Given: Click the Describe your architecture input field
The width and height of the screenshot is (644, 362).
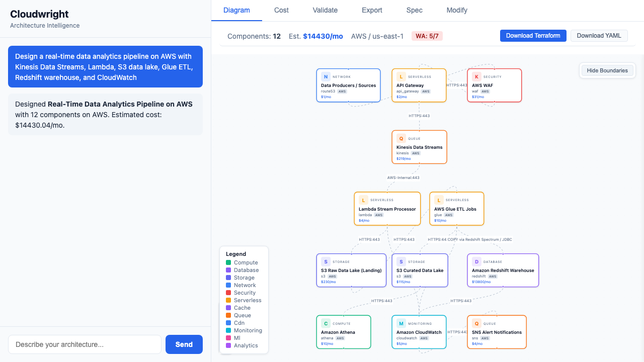Looking at the screenshot, I should tap(85, 344).
